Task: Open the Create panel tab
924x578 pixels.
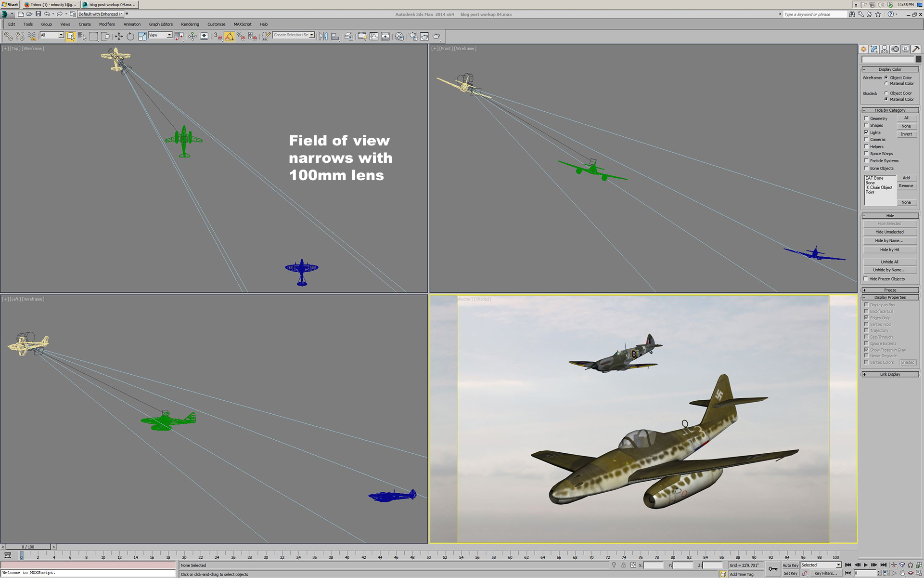Action: [864, 49]
